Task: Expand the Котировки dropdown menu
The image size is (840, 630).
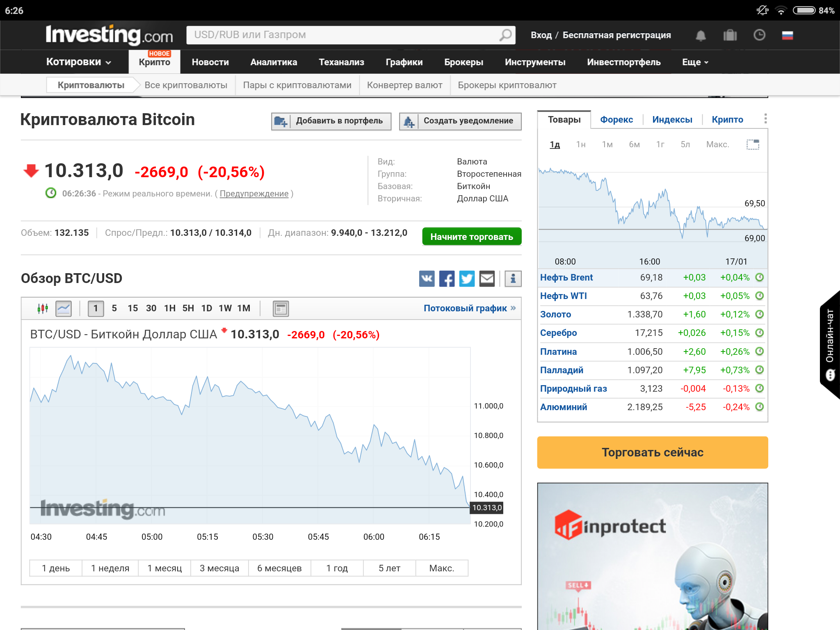Action: point(79,62)
